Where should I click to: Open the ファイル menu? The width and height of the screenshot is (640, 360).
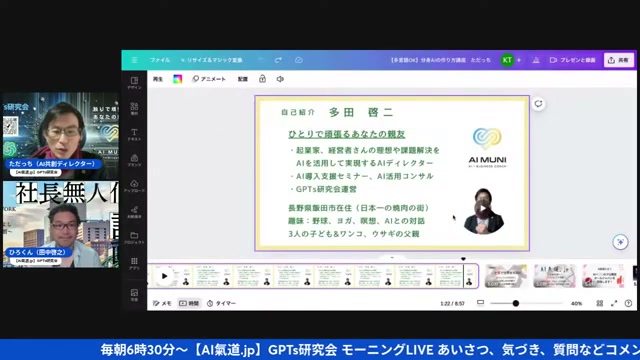tap(160, 60)
